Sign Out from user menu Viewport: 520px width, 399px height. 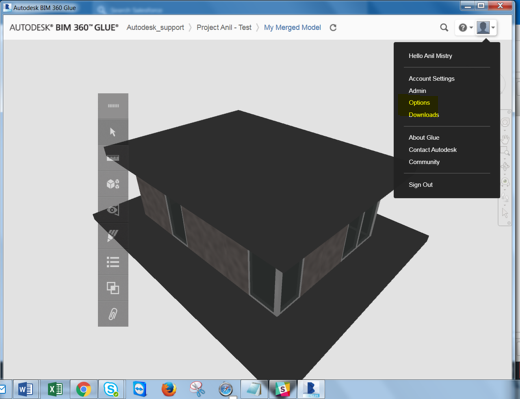click(x=420, y=185)
